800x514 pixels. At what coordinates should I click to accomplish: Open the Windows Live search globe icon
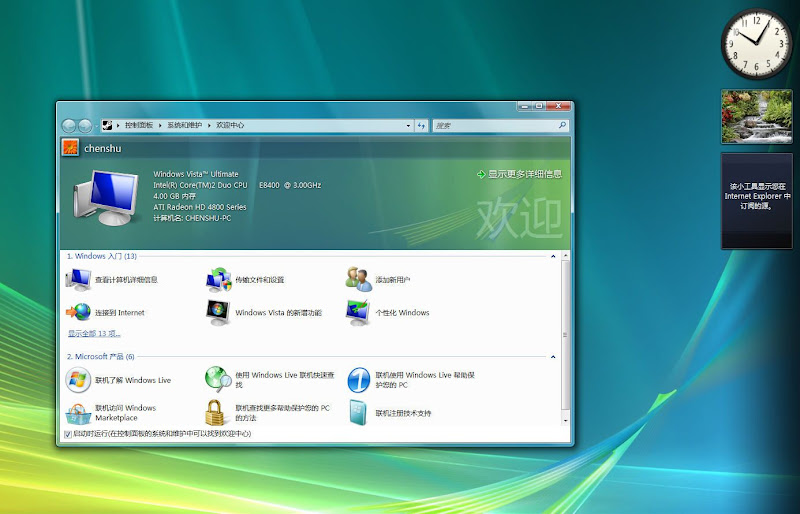[x=218, y=379]
